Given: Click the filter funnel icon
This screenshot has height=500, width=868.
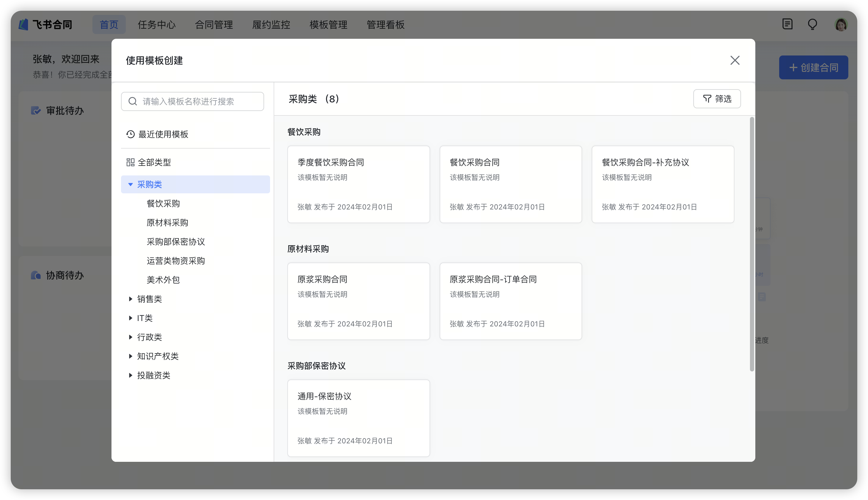Looking at the screenshot, I should point(707,99).
